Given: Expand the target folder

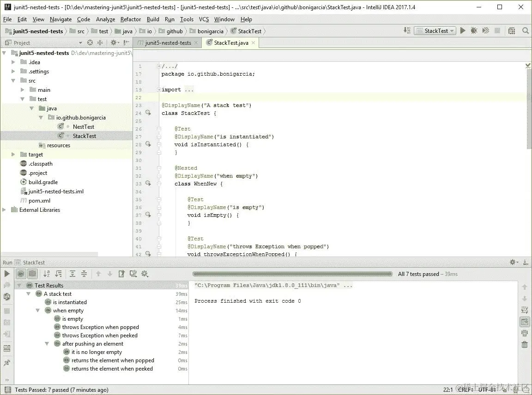Looking at the screenshot, I should coord(13,154).
